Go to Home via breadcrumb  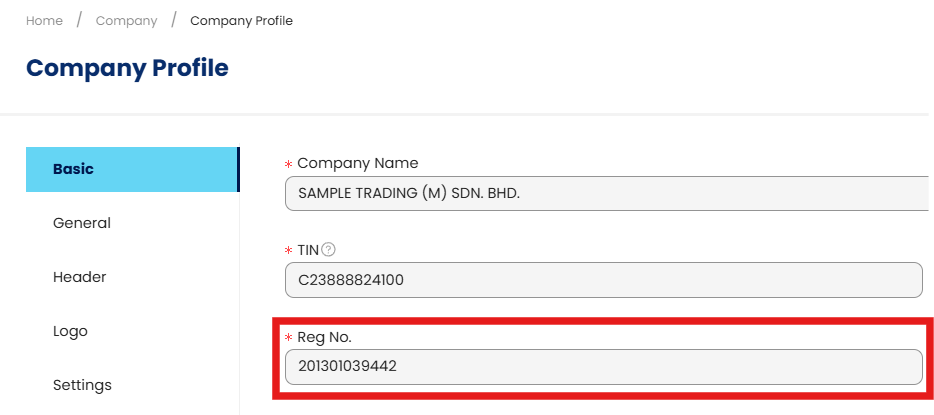click(x=44, y=21)
